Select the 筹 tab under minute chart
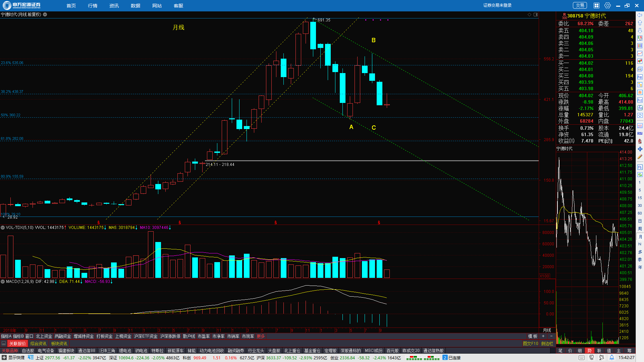This screenshot has width=644, height=362. (629, 351)
